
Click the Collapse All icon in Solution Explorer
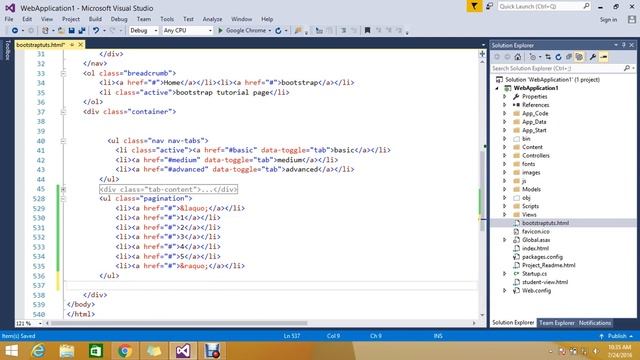click(569, 57)
